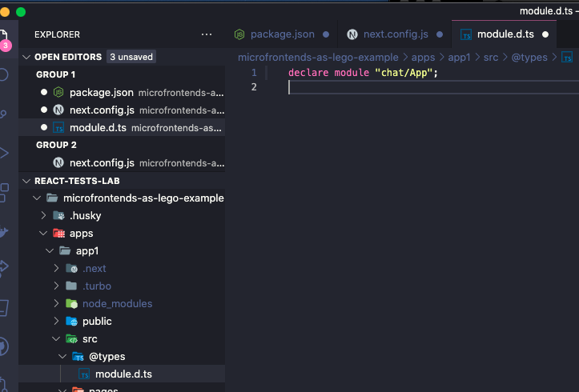This screenshot has width=579, height=392.
Task: Open the Search activity bar icon
Action: [3, 75]
